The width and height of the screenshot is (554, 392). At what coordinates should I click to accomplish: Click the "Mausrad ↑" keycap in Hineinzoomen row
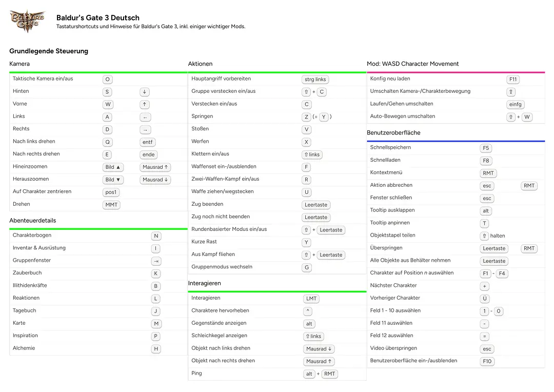(x=155, y=167)
